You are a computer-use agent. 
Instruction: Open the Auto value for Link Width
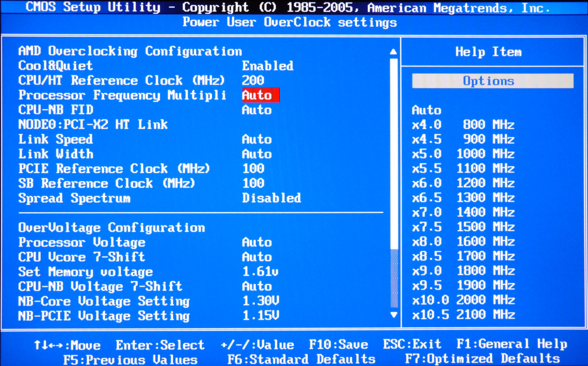(x=257, y=154)
